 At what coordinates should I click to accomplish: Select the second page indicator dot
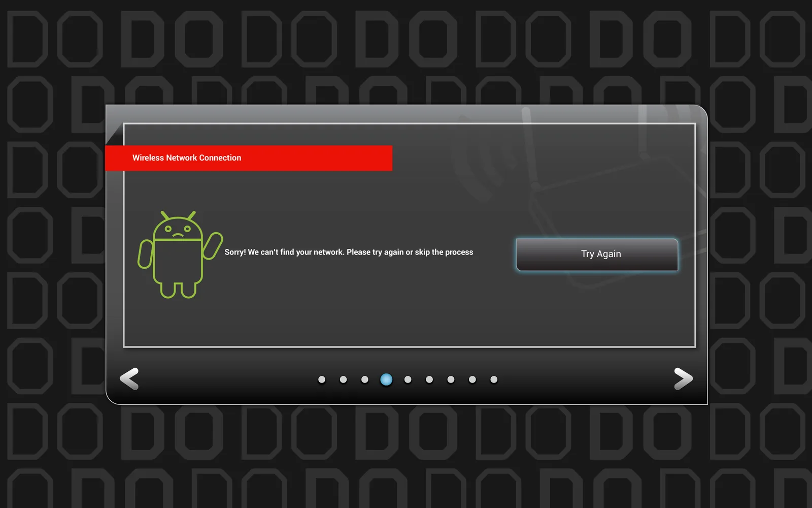pyautogui.click(x=343, y=379)
